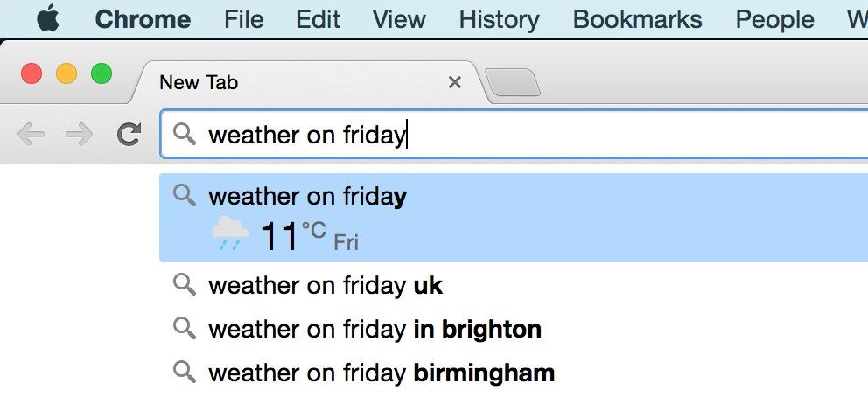
Task: Open the People menu
Action: point(774,19)
